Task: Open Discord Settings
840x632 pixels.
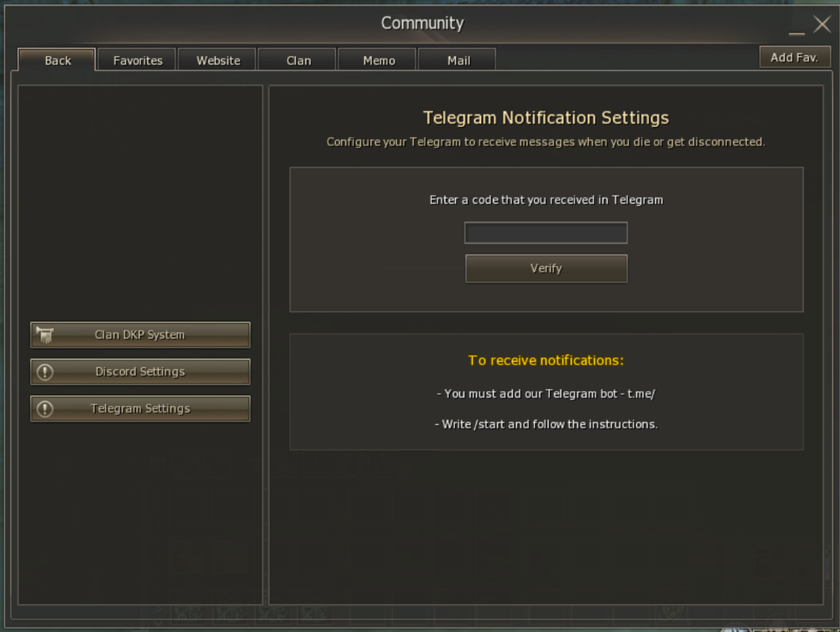Action: point(141,372)
